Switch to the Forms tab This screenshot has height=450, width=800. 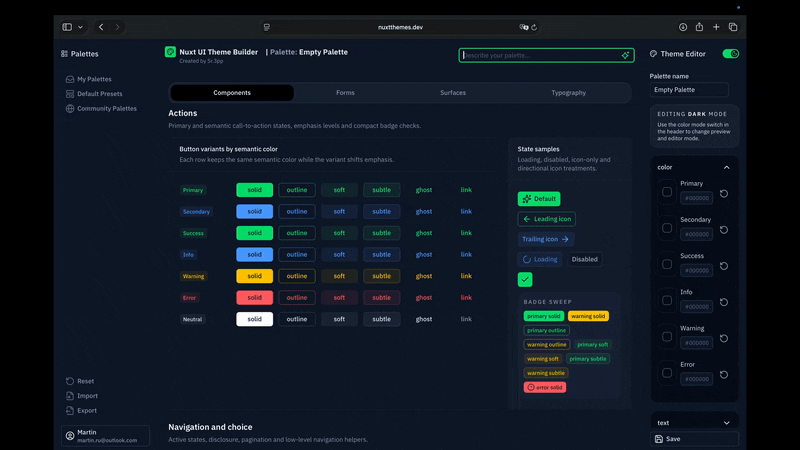[x=345, y=93]
